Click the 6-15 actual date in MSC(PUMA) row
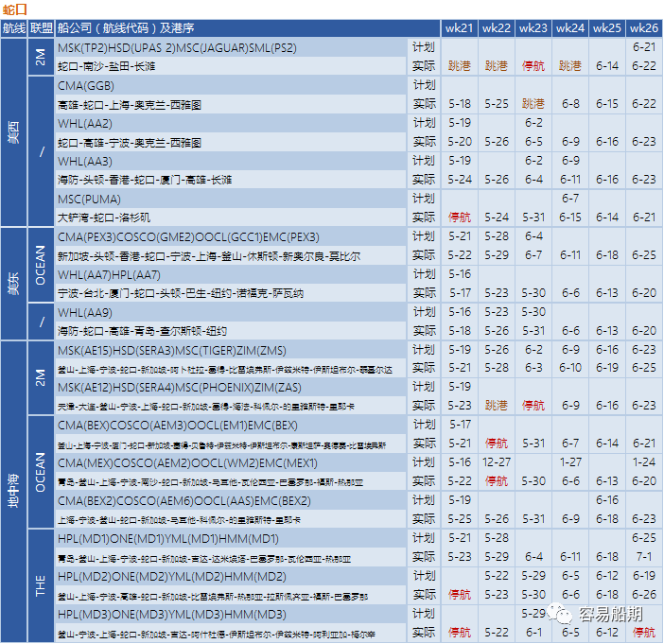 pyautogui.click(x=570, y=218)
